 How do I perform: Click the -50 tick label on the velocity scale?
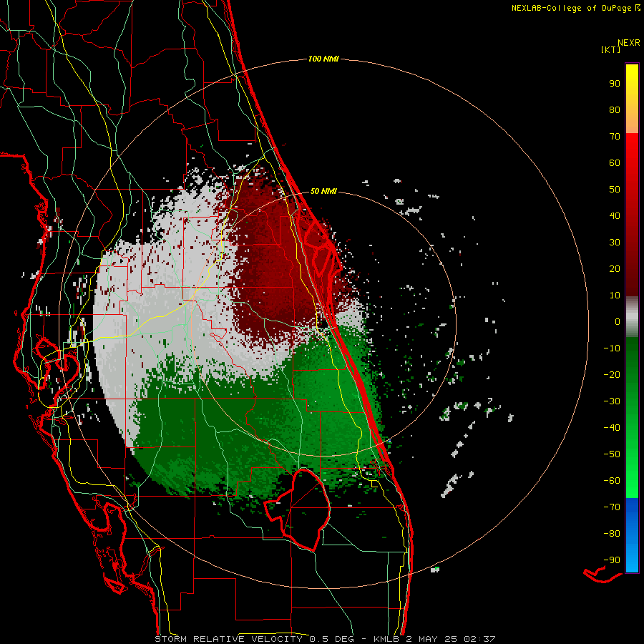(612, 454)
